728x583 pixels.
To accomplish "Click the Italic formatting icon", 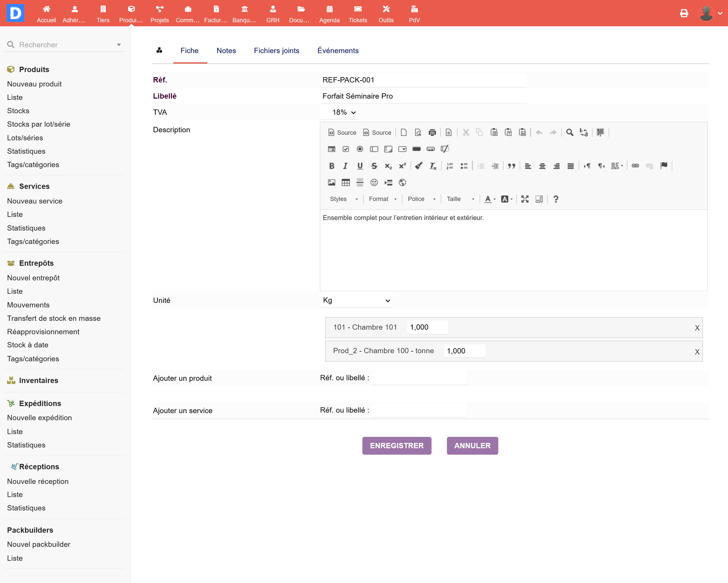I will click(x=345, y=166).
